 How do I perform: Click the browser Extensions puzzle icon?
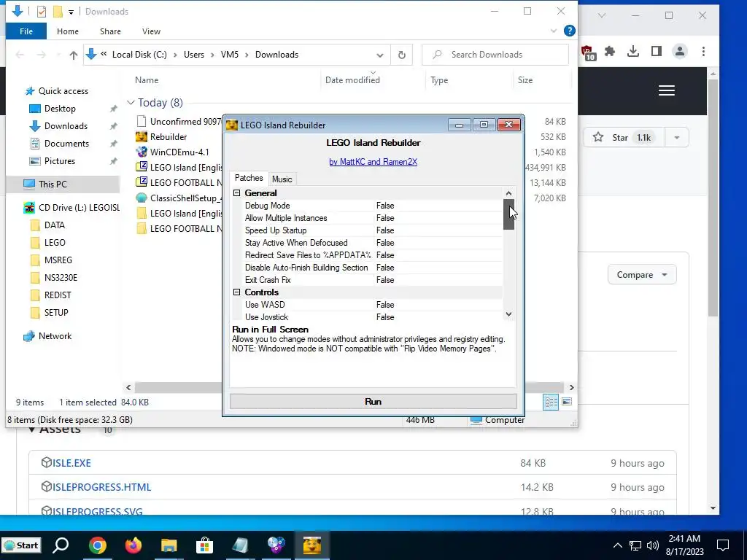pos(610,52)
